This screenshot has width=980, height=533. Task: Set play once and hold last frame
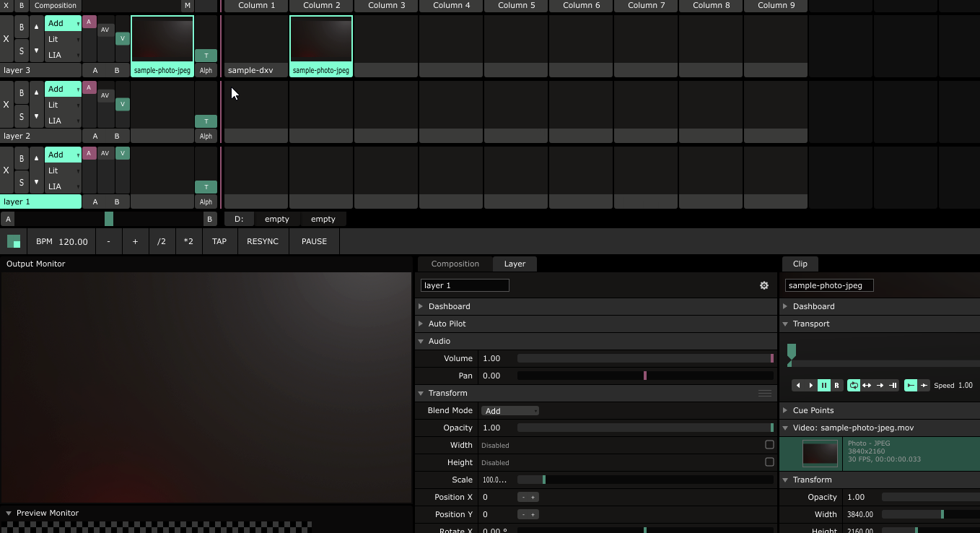coord(893,386)
